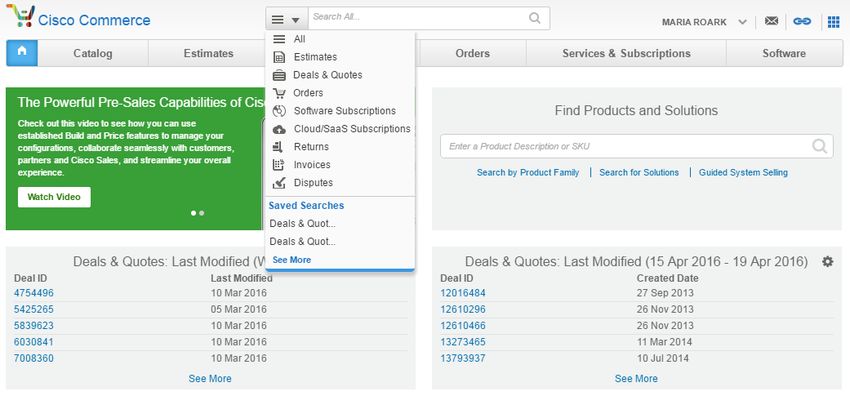
Task: Click the chain link icon in header
Action: (802, 21)
